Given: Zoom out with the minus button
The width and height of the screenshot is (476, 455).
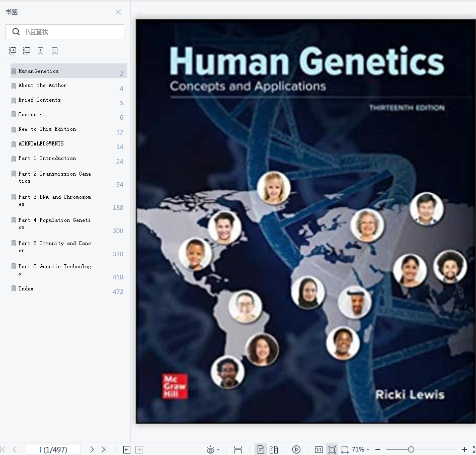Looking at the screenshot, I should pos(378,449).
